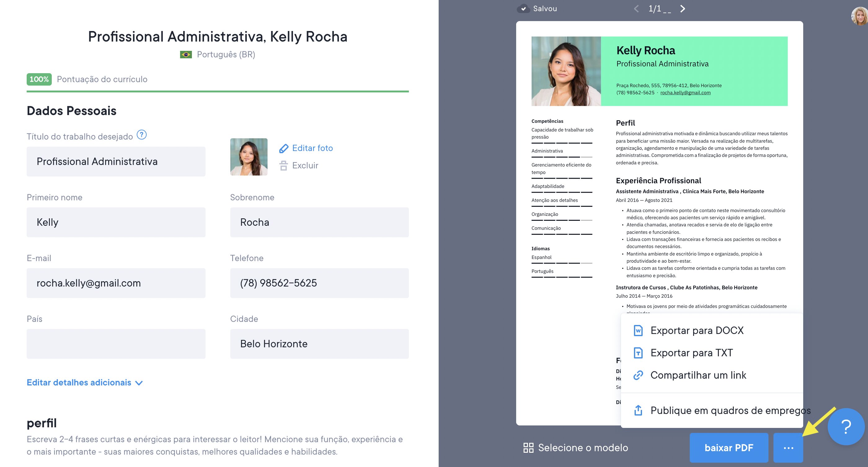Toggle the three-dots more options button
The image size is (868, 467).
point(788,448)
